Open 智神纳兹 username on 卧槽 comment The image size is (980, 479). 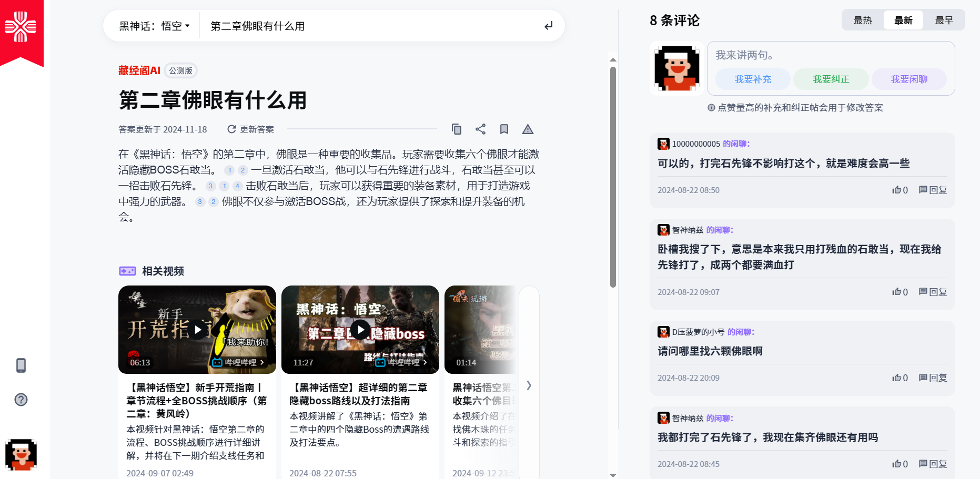coord(688,230)
